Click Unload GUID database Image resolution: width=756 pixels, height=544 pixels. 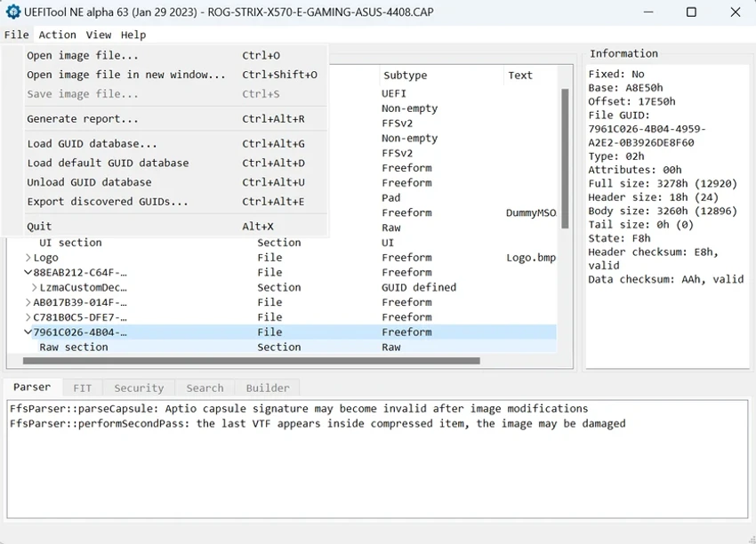[x=176, y=182]
